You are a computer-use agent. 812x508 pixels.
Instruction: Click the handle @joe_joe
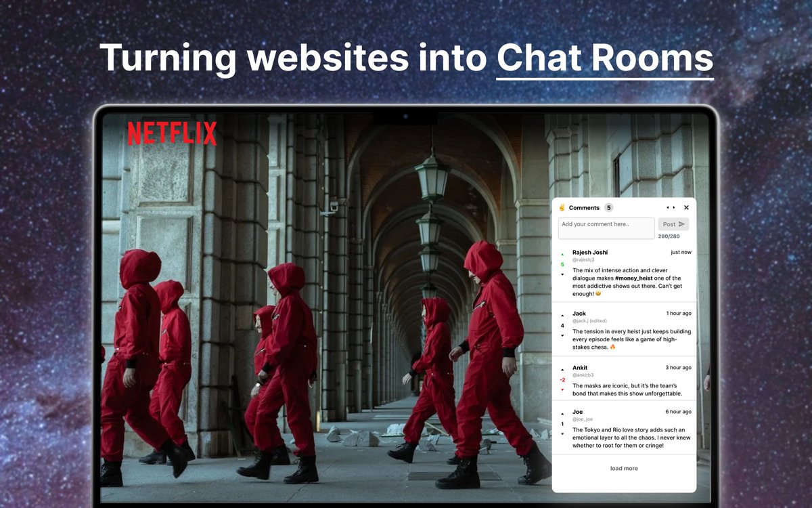point(583,419)
